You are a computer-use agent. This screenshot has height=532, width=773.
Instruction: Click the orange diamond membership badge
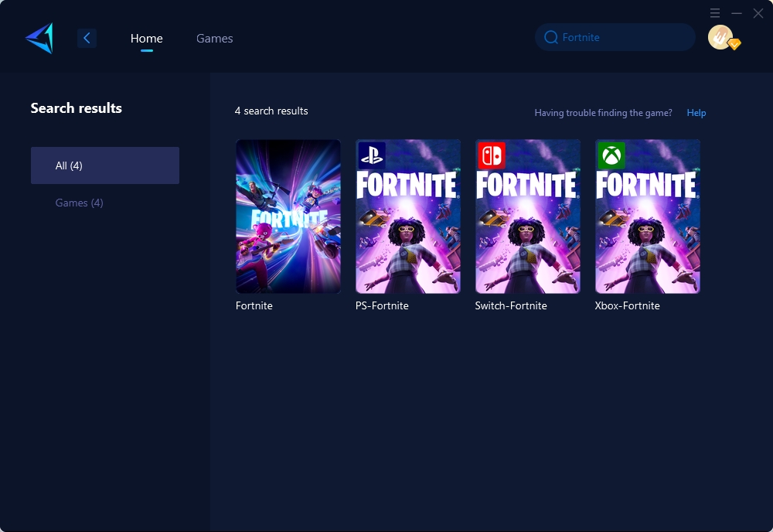tap(734, 45)
